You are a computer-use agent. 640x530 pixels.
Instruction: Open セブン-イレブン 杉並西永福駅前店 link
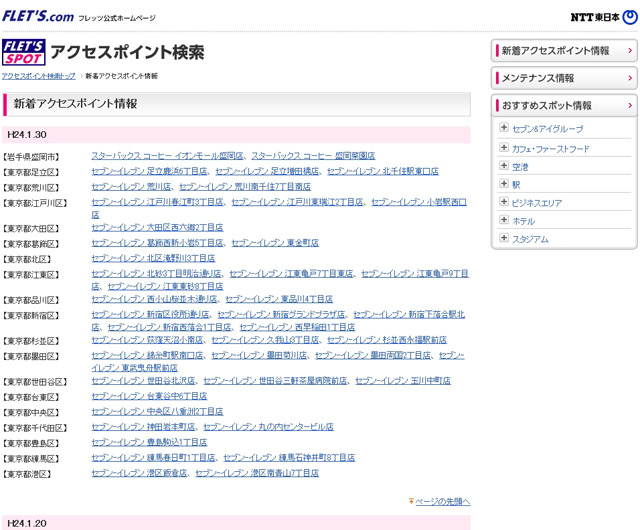[387, 340]
